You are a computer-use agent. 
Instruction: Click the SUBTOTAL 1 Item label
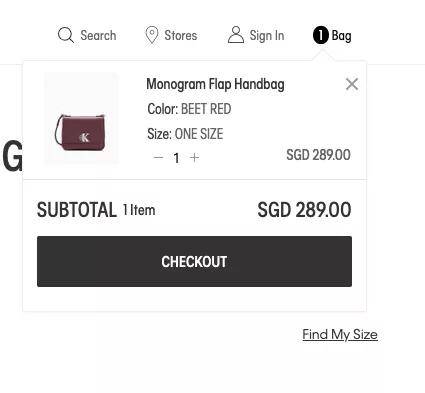click(x=96, y=210)
